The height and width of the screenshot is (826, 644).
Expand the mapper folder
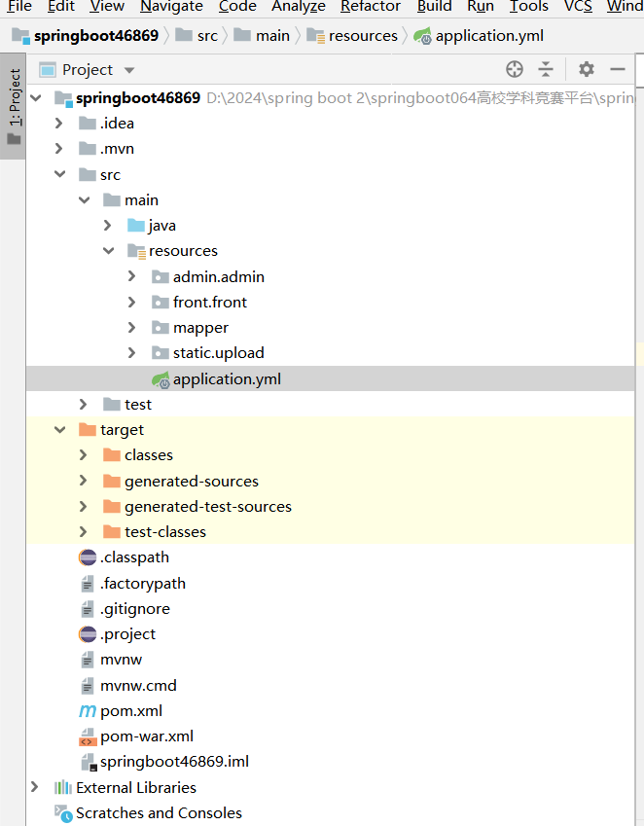(x=132, y=328)
